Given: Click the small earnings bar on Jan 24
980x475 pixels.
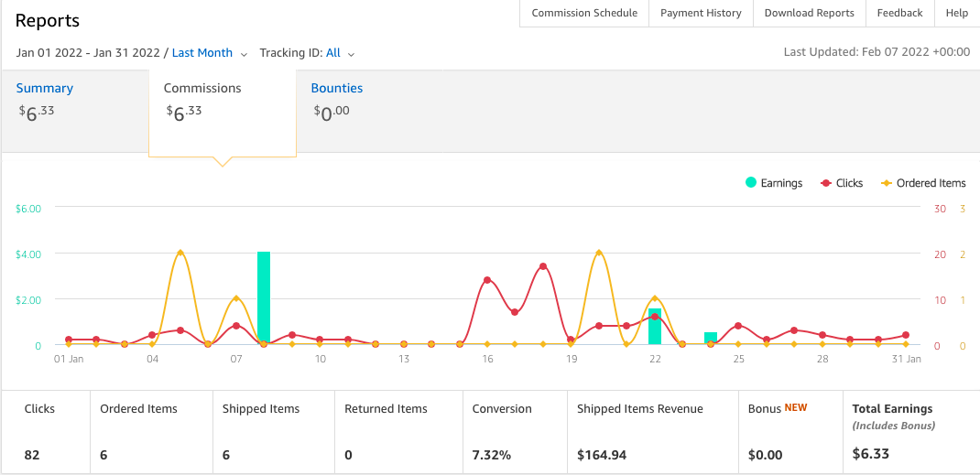Looking at the screenshot, I should tap(711, 339).
